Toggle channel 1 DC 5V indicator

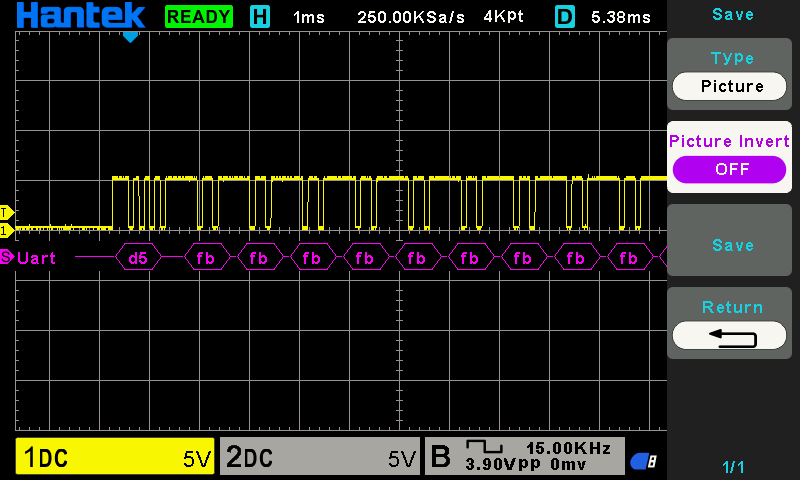tap(115, 458)
